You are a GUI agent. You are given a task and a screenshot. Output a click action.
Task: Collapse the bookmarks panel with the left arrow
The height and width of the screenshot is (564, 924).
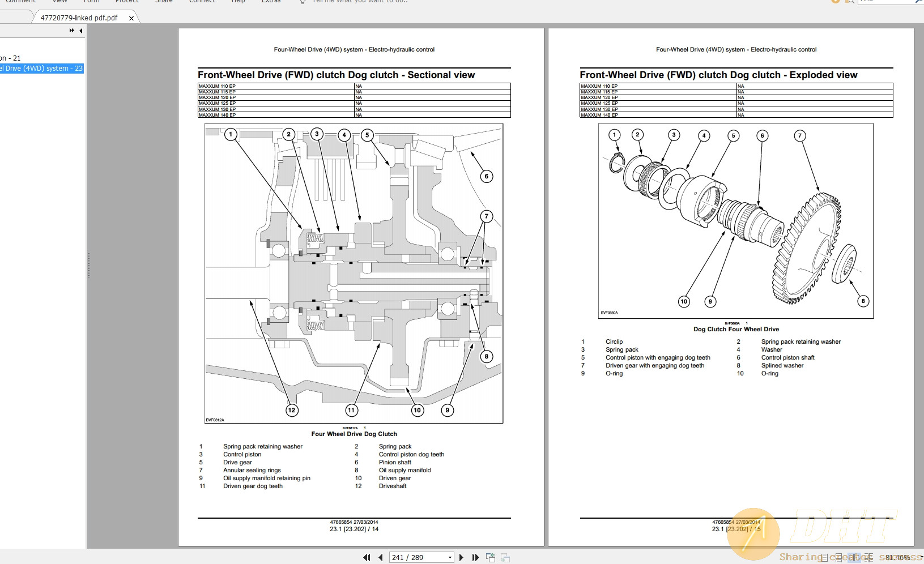(x=80, y=31)
